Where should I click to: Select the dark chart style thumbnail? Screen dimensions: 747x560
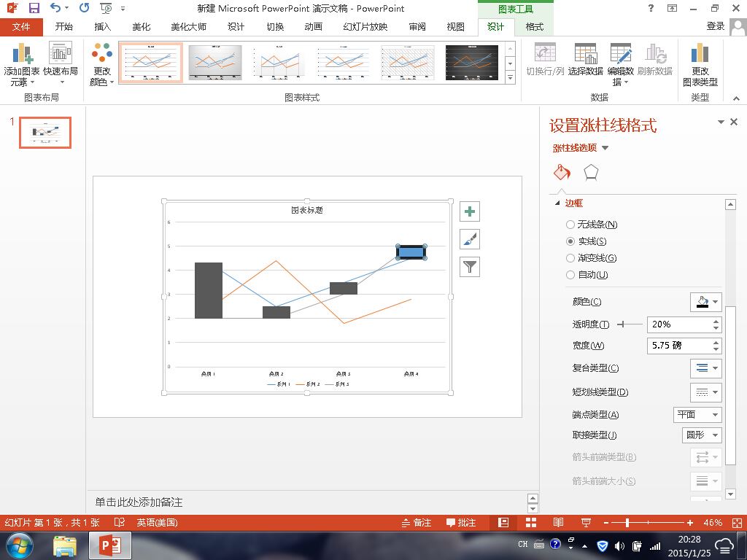[x=472, y=63]
